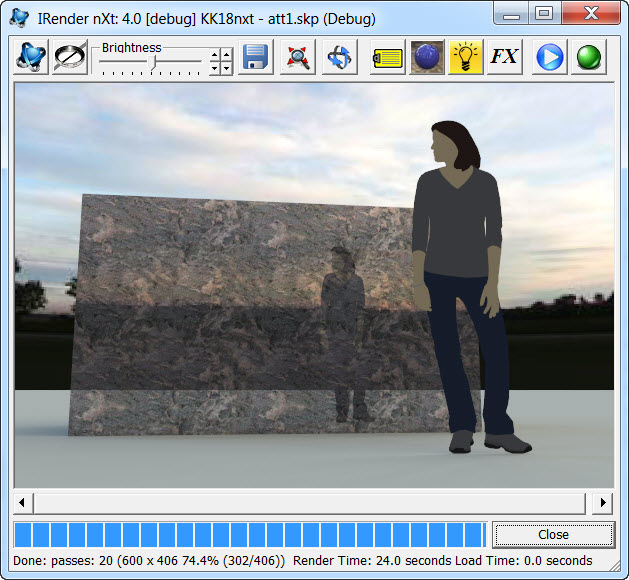Click the blue render progress bar
The image size is (629, 580).
[250, 534]
